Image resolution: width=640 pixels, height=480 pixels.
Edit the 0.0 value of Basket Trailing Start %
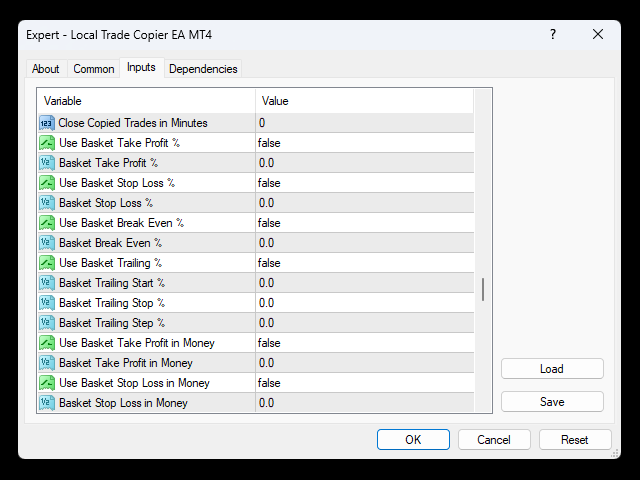pos(365,283)
